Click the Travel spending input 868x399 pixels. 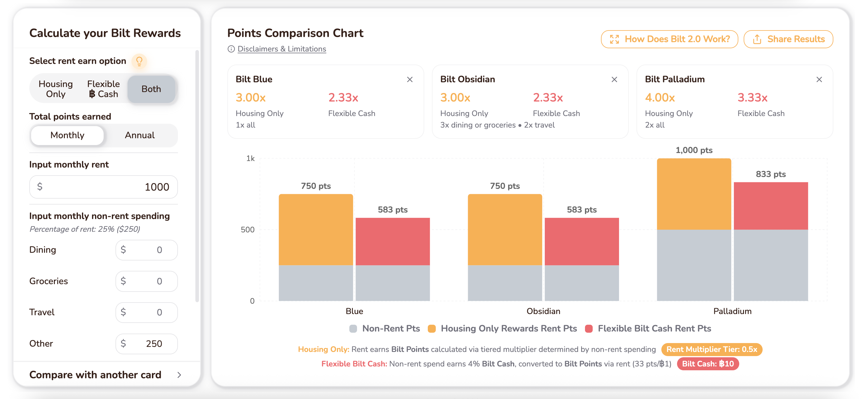(x=147, y=312)
